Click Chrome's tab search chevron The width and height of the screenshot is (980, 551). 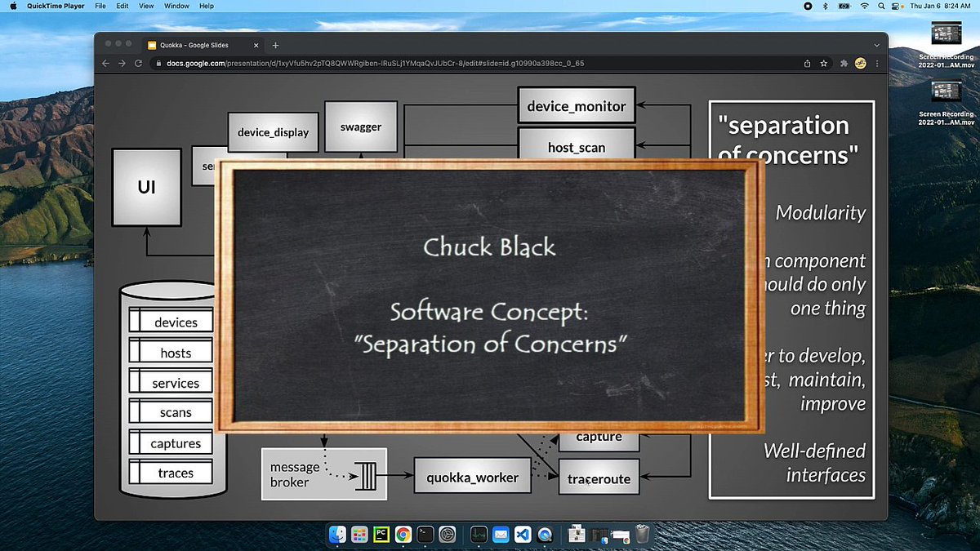877,45
